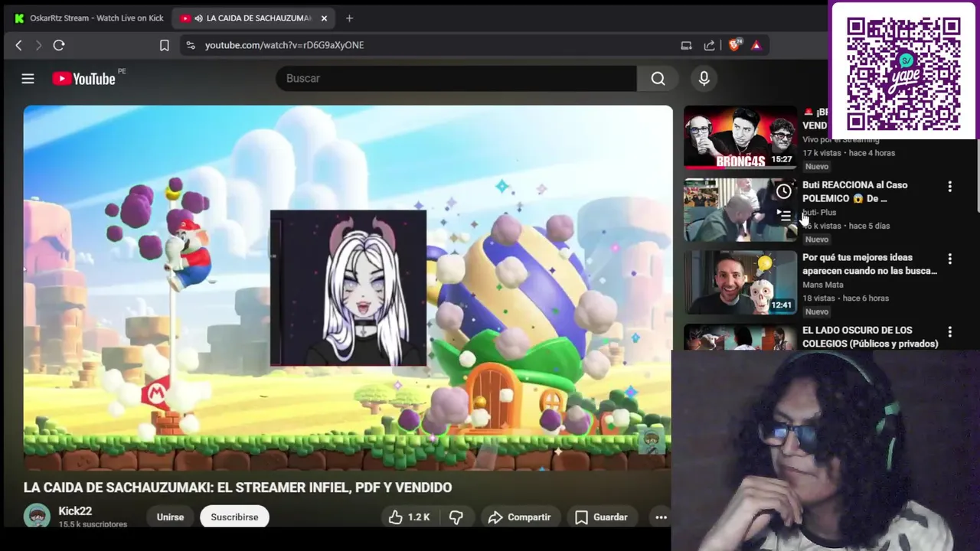Open the Buti REACCIONA video thumbnail
980x551 pixels.
(740, 210)
